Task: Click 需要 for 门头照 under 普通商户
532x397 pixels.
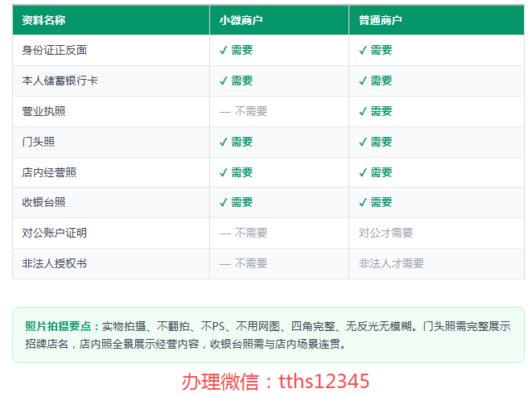Action: (x=376, y=142)
